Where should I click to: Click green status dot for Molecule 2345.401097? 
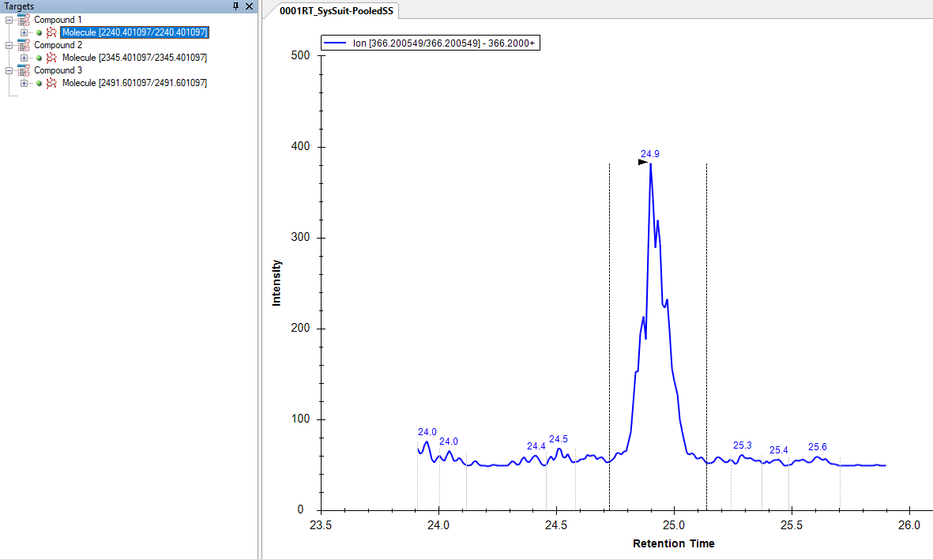pos(39,58)
